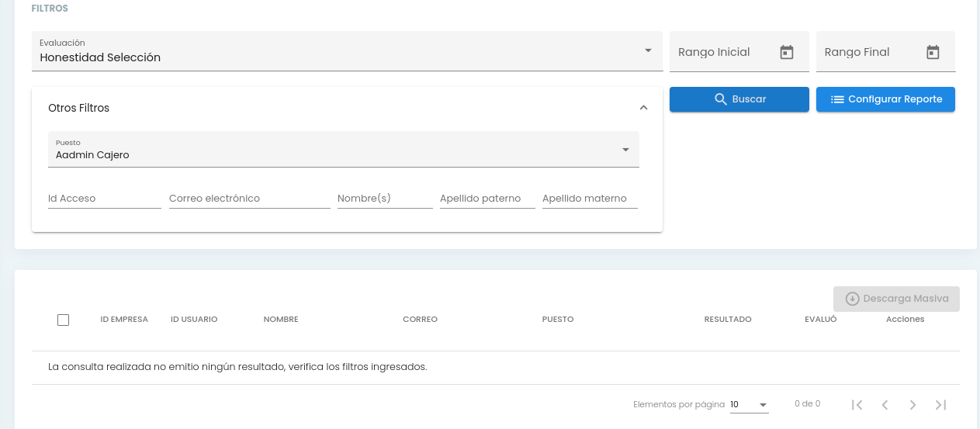Image resolution: width=980 pixels, height=429 pixels.
Task: Click the last page pagination icon
Action: (x=940, y=405)
